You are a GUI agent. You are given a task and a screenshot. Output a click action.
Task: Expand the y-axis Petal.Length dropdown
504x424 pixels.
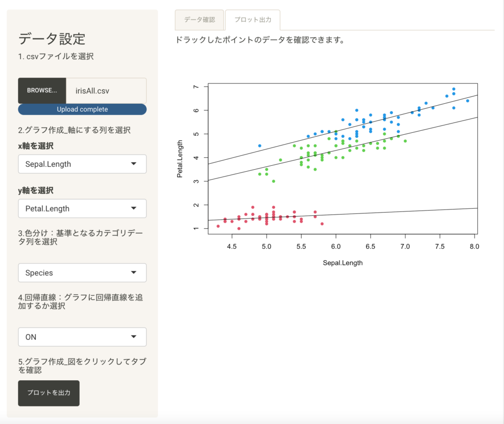click(x=82, y=209)
